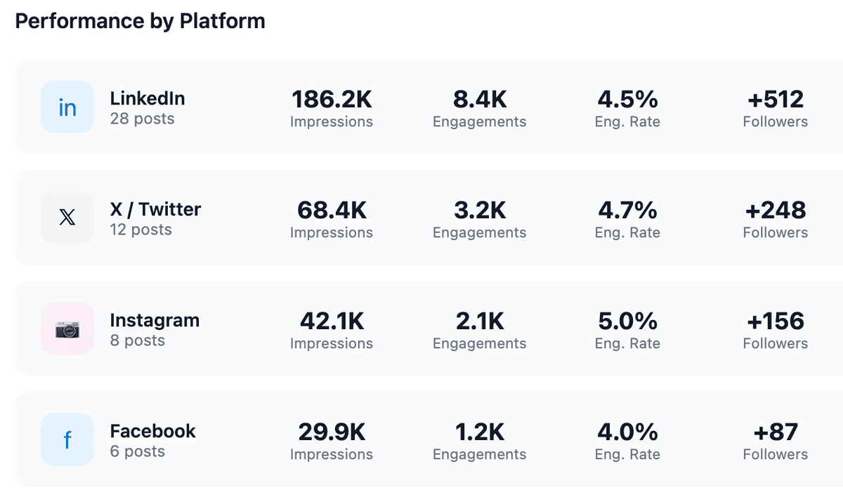Click X / Twitter's 68.4K Impressions figure
This screenshot has width=843, height=504.
pos(331,211)
